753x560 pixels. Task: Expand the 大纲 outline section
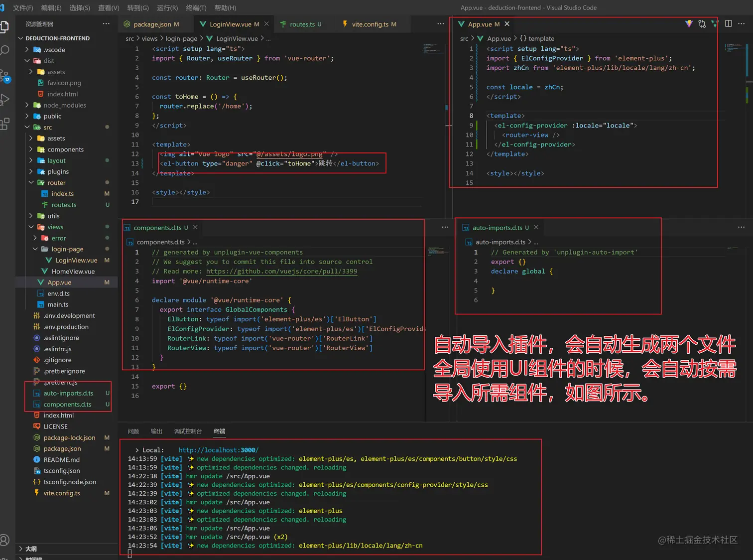pyautogui.click(x=20, y=549)
